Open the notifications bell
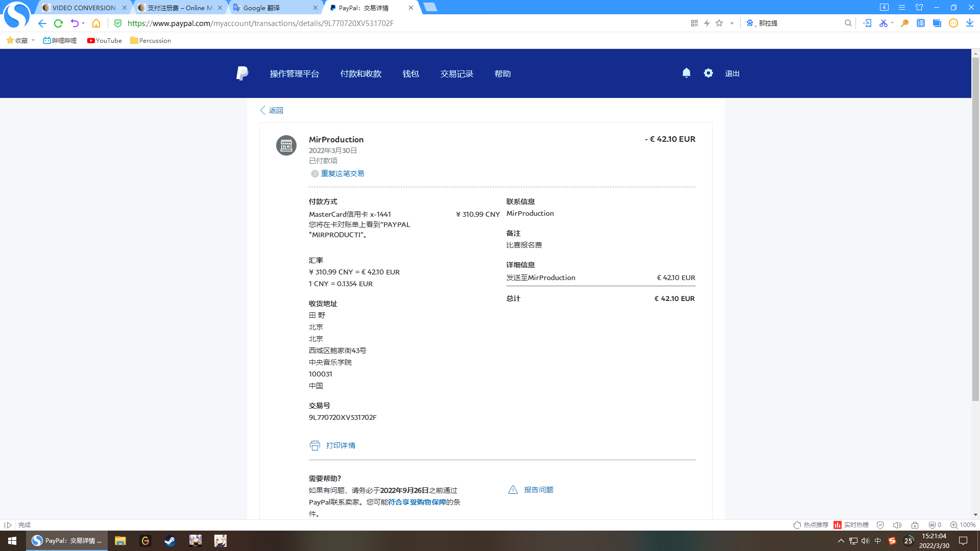Image resolution: width=980 pixels, height=551 pixels. coord(687,73)
